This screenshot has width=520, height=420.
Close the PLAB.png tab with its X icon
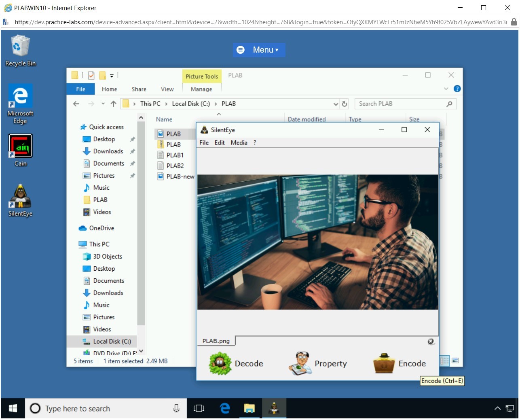(x=431, y=342)
